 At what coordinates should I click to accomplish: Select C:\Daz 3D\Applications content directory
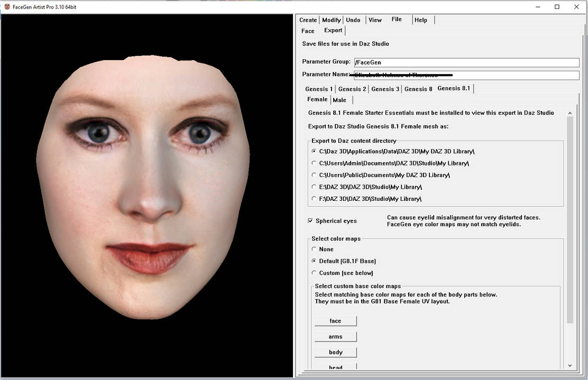[393, 151]
